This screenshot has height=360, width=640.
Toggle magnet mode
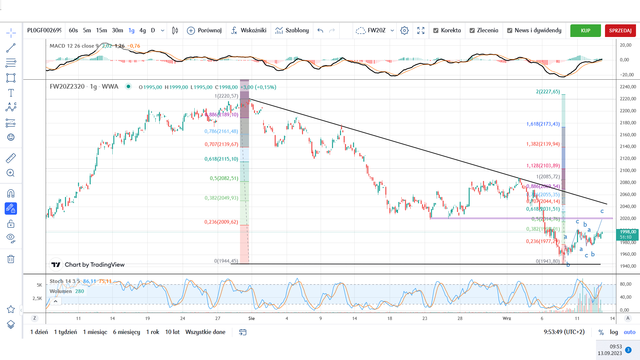11,193
